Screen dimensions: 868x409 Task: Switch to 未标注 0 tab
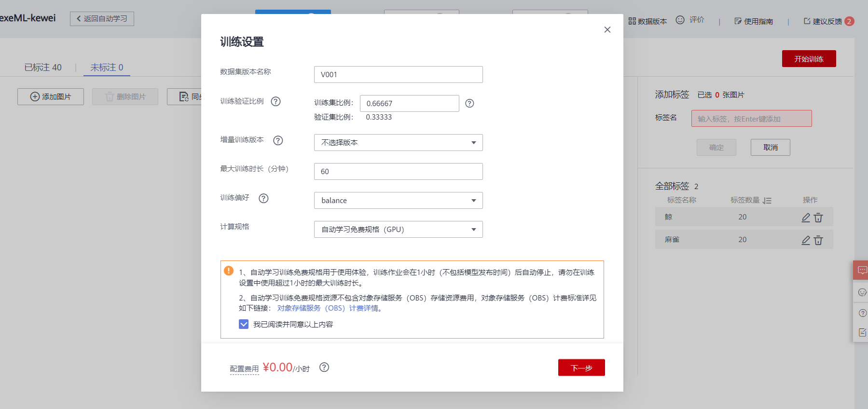(107, 68)
